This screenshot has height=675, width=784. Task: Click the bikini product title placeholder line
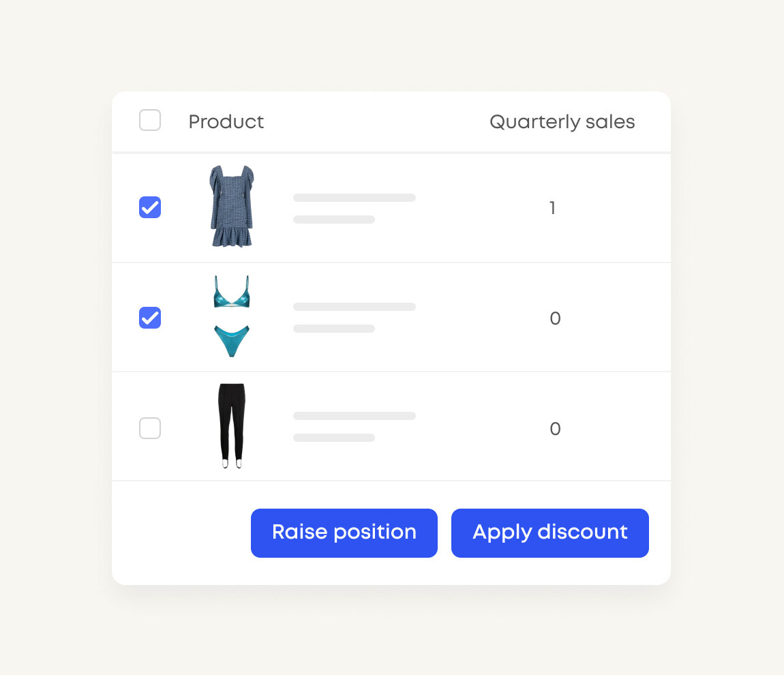(x=355, y=307)
